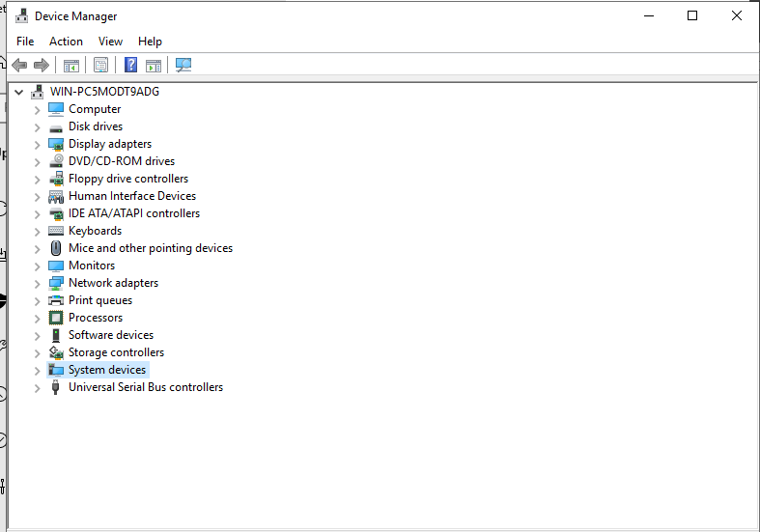The image size is (760, 532).
Task: Maximize the Device Manager window
Action: (692, 16)
